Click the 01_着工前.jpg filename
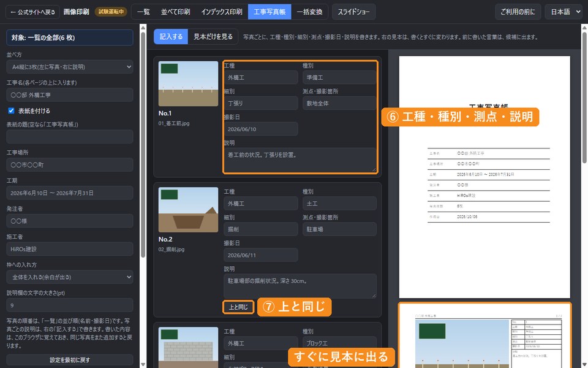This screenshot has width=588, height=368. tap(174, 123)
